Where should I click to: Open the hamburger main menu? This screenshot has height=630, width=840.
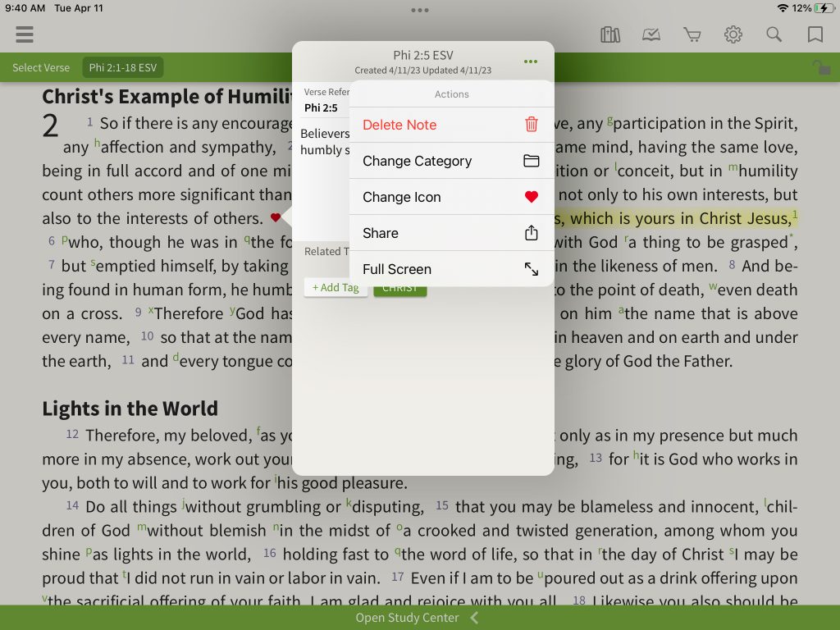click(x=25, y=34)
